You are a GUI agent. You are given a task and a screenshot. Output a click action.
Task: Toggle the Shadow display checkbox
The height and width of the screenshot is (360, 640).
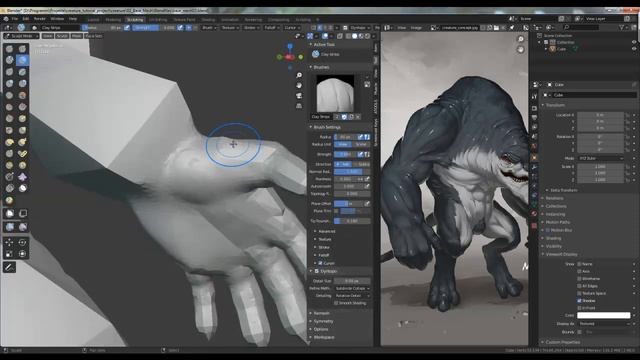pyautogui.click(x=579, y=301)
